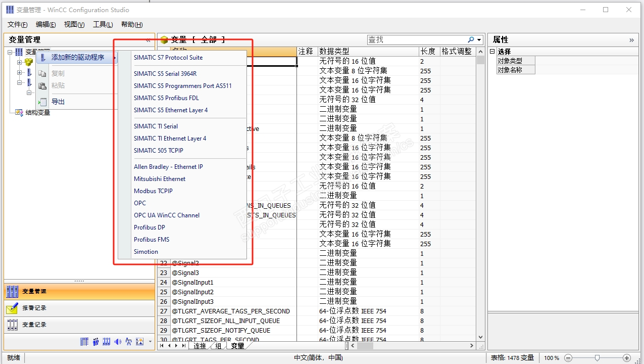The width and height of the screenshot is (644, 364).
Task: Click the zoom out minus button
Action: (x=568, y=357)
